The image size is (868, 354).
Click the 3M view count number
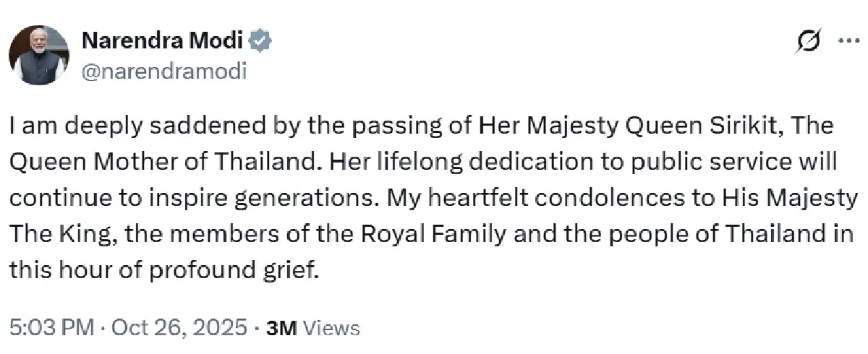[x=282, y=328]
